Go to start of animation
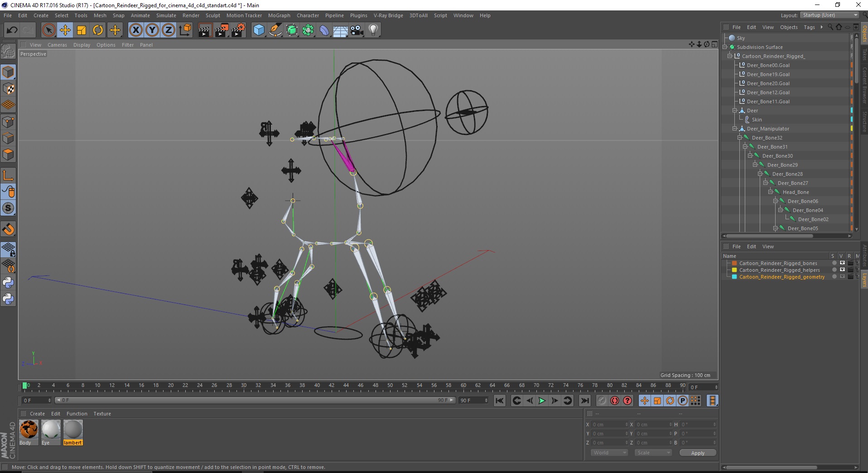868x473 pixels. pyautogui.click(x=499, y=401)
